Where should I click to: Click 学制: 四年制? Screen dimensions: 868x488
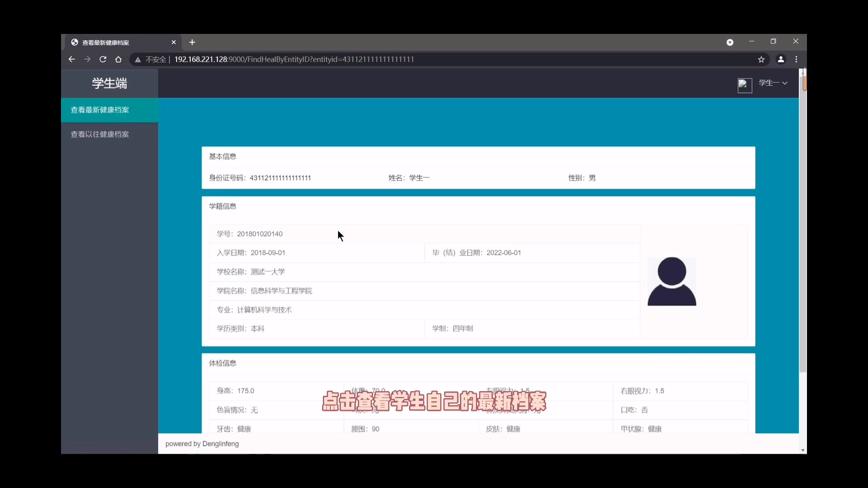click(x=453, y=328)
